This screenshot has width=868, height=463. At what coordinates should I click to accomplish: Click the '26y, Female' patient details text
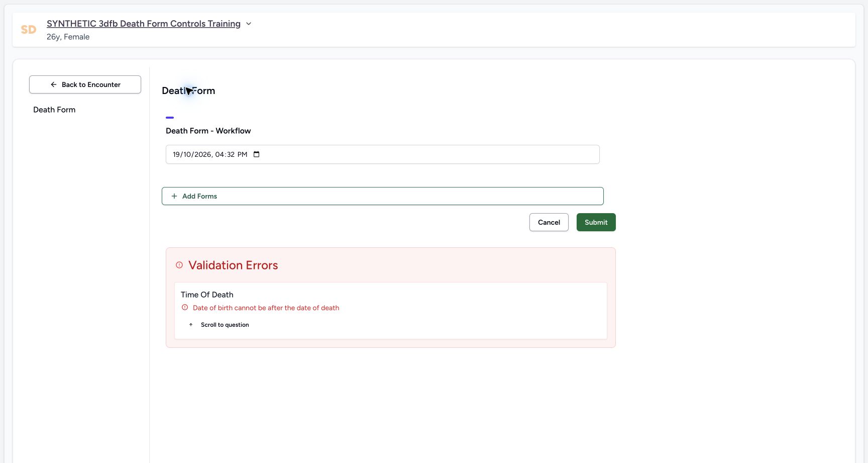68,37
